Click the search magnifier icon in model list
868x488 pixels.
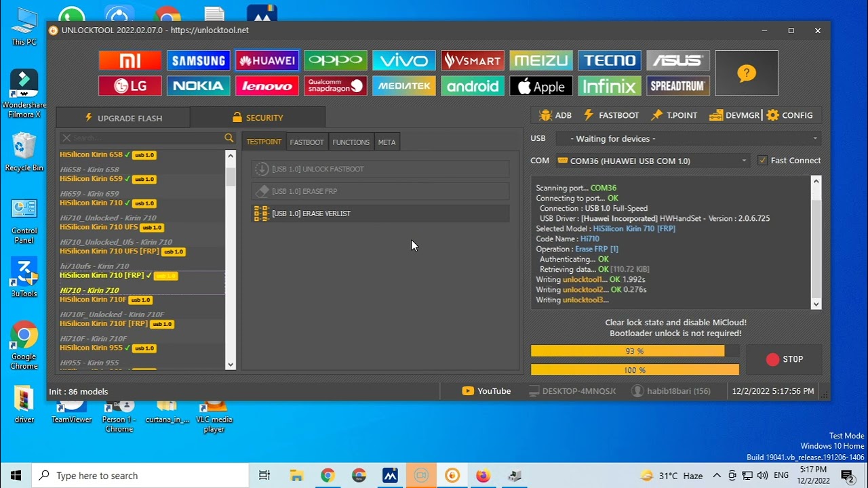[229, 138]
